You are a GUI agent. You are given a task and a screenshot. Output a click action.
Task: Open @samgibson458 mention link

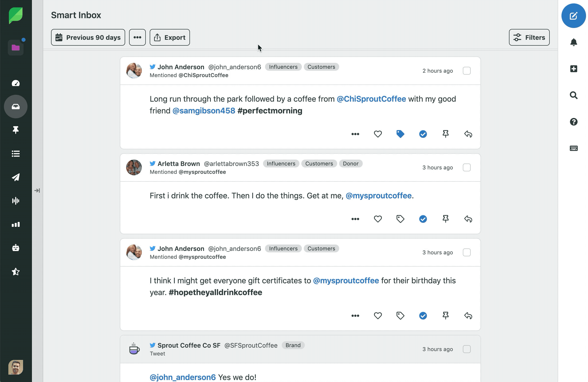click(204, 111)
